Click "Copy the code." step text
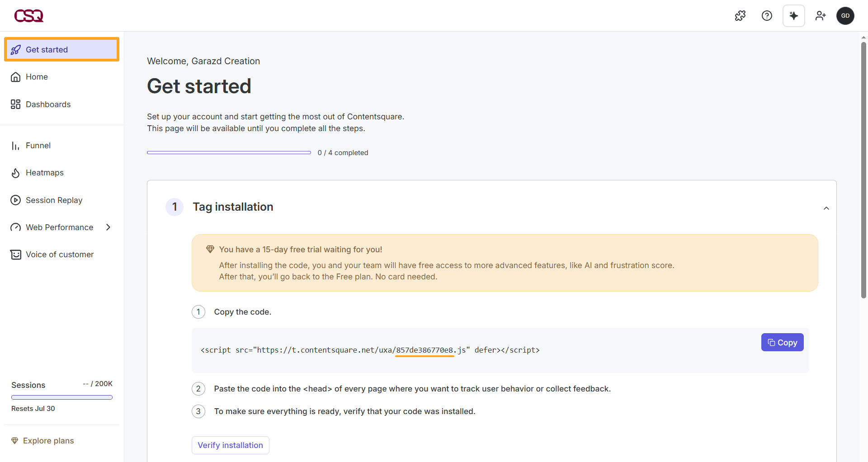 (x=243, y=312)
